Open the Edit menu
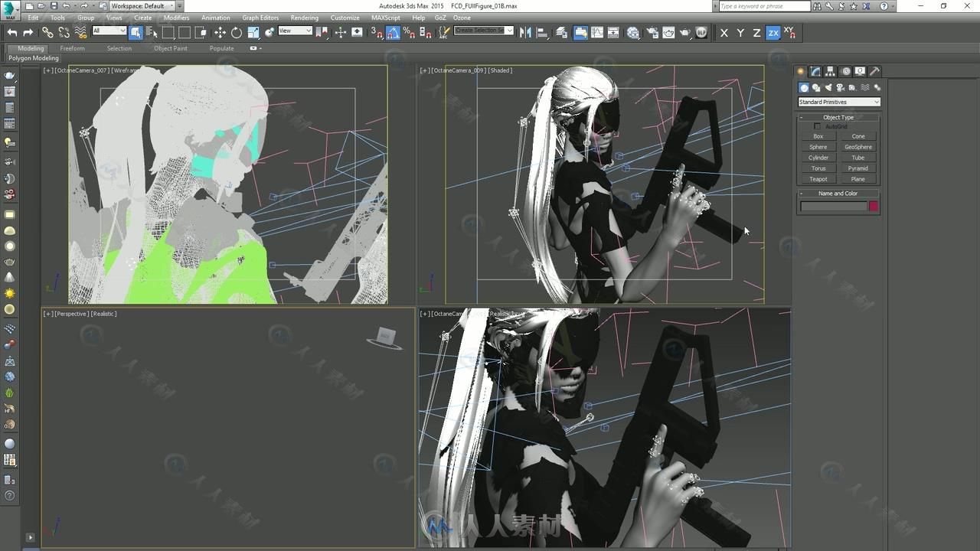980x551 pixels. click(33, 18)
